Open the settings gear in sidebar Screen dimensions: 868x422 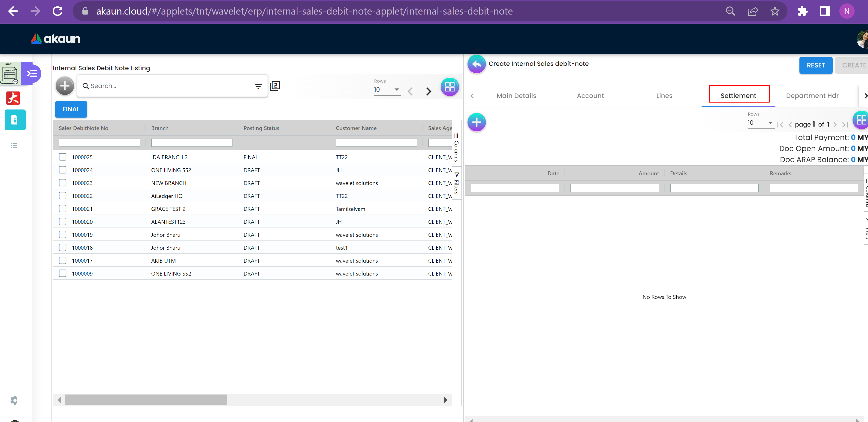tap(14, 400)
